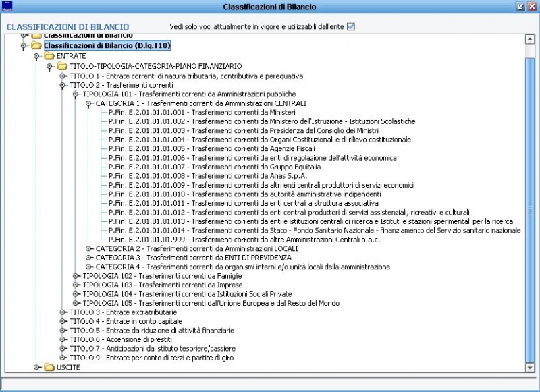540x392 pixels.
Task: Select the USCITE tree label
Action: coord(68,367)
